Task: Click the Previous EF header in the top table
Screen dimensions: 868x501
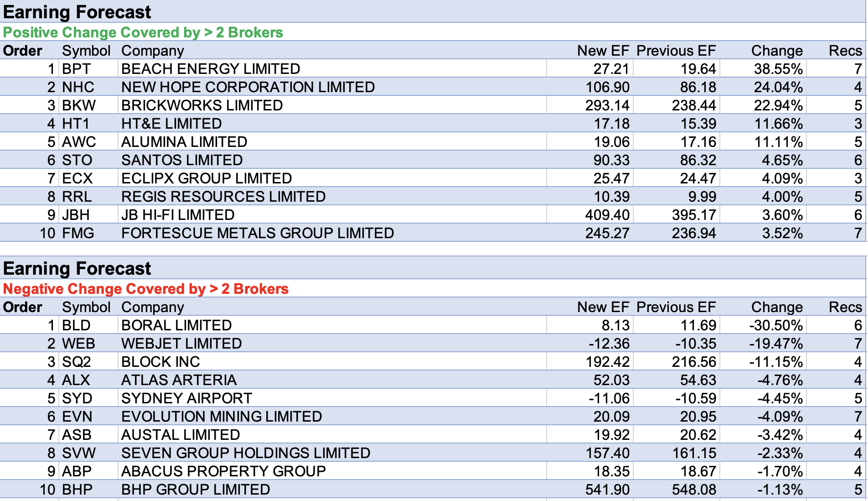Action: (x=676, y=51)
